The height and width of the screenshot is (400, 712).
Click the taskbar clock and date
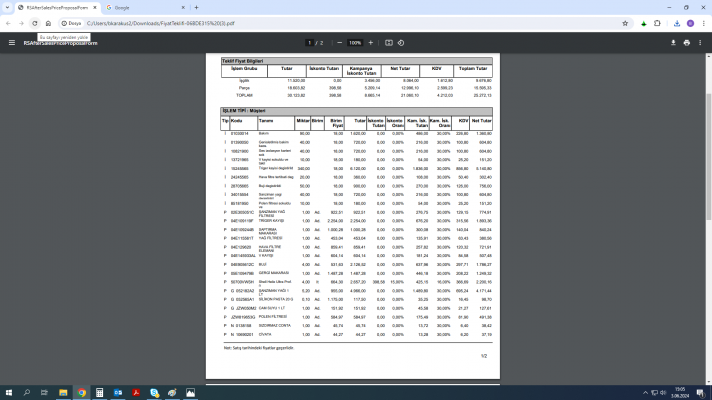(680, 393)
